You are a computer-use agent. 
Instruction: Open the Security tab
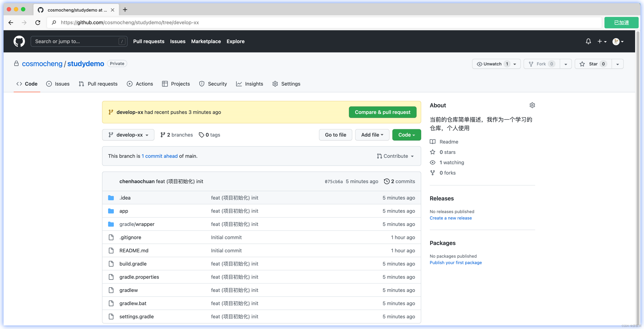coord(213,84)
